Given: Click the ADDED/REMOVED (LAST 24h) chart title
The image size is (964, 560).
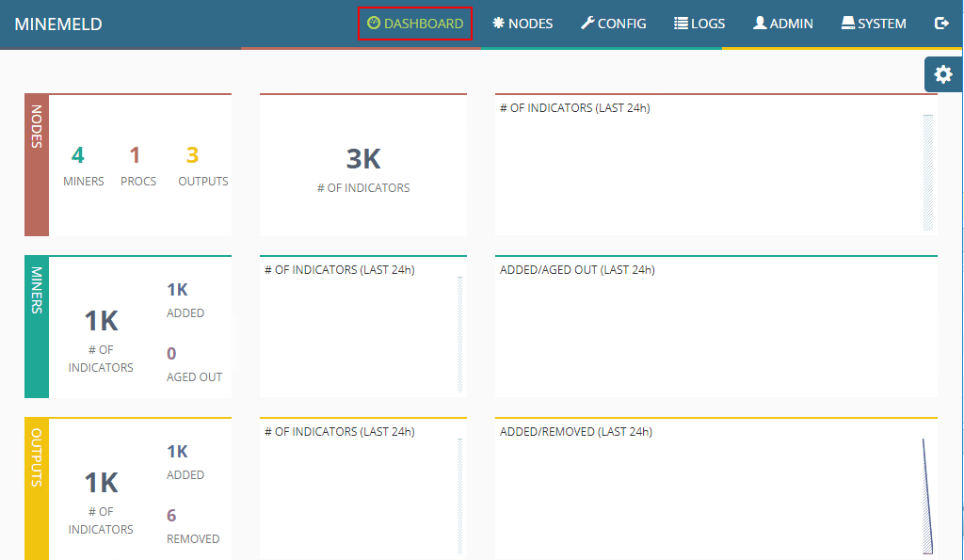Looking at the screenshot, I should (x=576, y=431).
